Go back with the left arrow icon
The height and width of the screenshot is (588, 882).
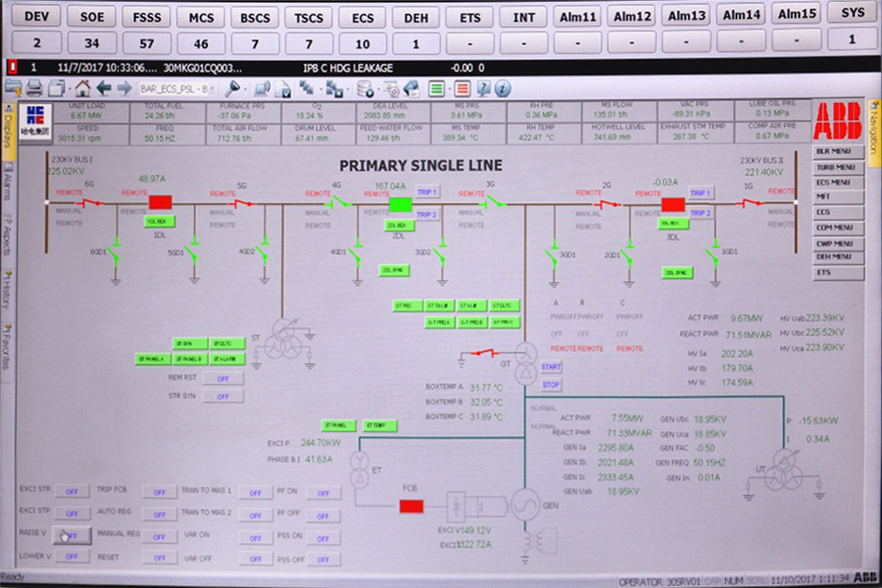(104, 88)
